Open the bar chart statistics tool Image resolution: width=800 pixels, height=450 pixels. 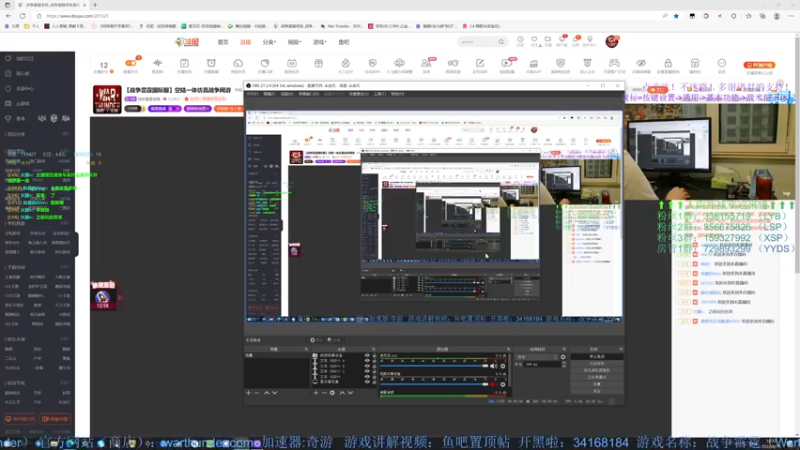(534, 65)
